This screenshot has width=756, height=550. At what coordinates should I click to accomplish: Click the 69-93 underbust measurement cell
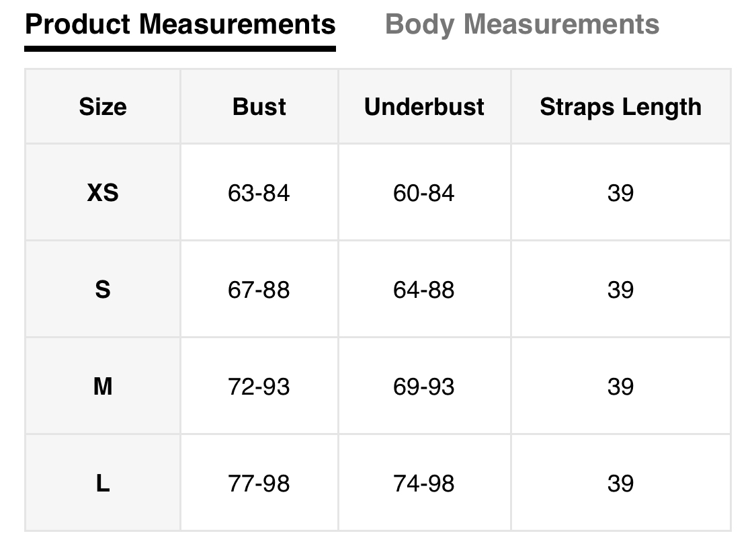[x=424, y=387]
